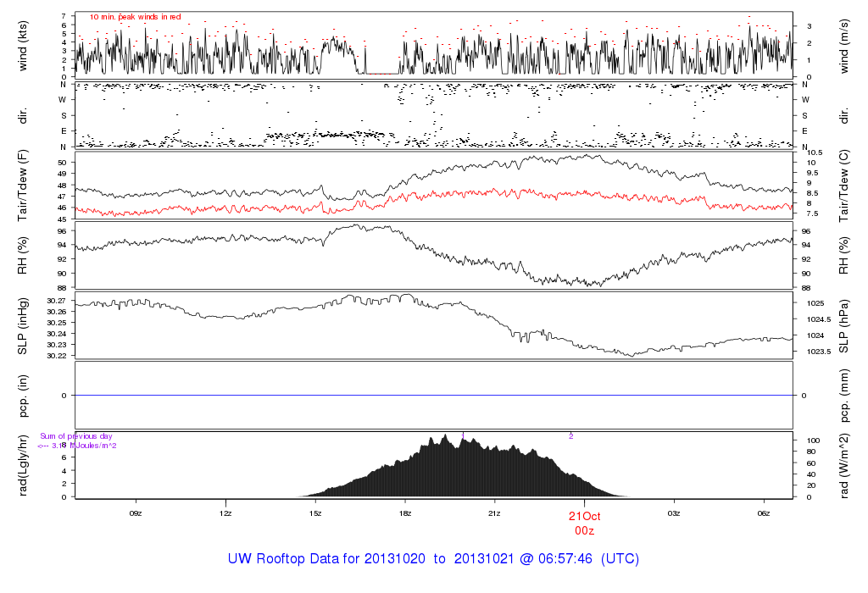
Task: Click the red '00z' time label
Action: pyautogui.click(x=585, y=531)
